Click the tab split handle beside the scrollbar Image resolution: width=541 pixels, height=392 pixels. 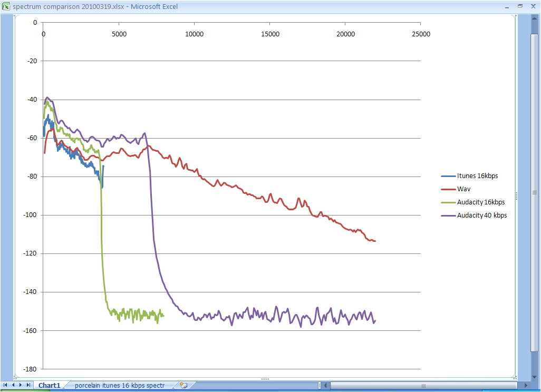(320, 386)
